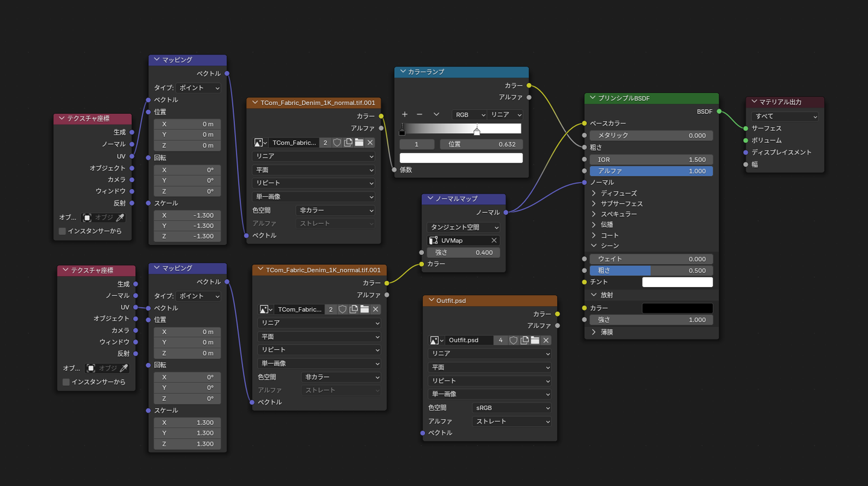Open the RGB color mode dropdown in カラーランプ

pos(470,115)
